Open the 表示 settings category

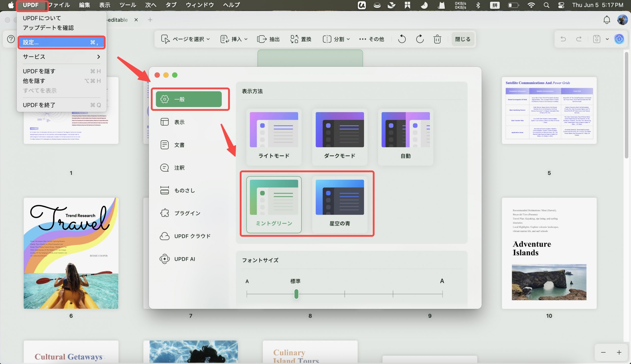pyautogui.click(x=189, y=122)
